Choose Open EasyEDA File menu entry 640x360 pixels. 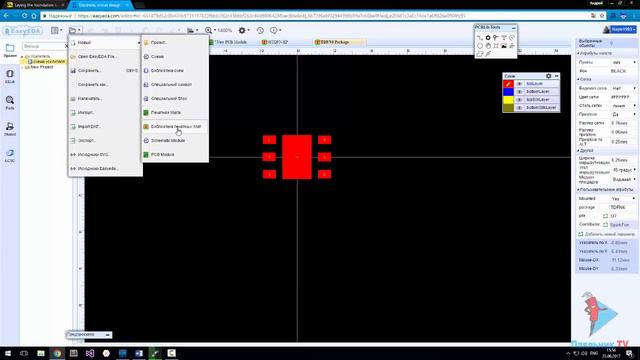(x=105, y=56)
